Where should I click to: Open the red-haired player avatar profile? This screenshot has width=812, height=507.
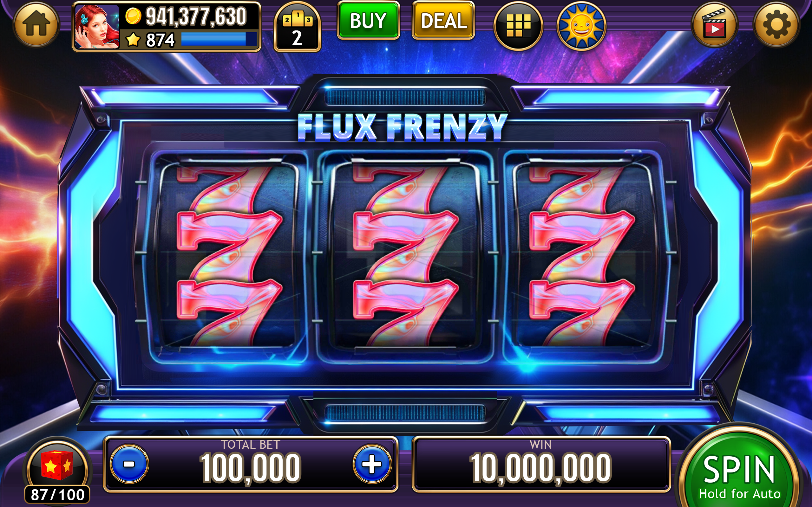click(x=97, y=27)
